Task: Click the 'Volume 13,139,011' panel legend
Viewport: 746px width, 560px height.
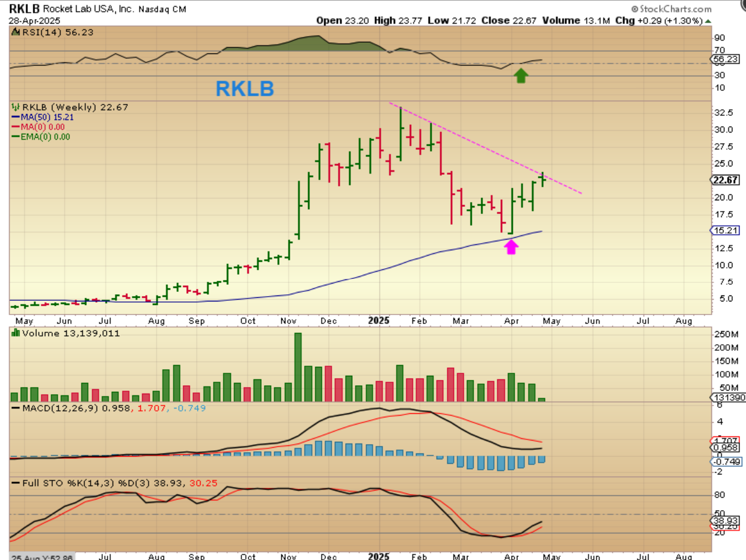Action: (x=65, y=334)
